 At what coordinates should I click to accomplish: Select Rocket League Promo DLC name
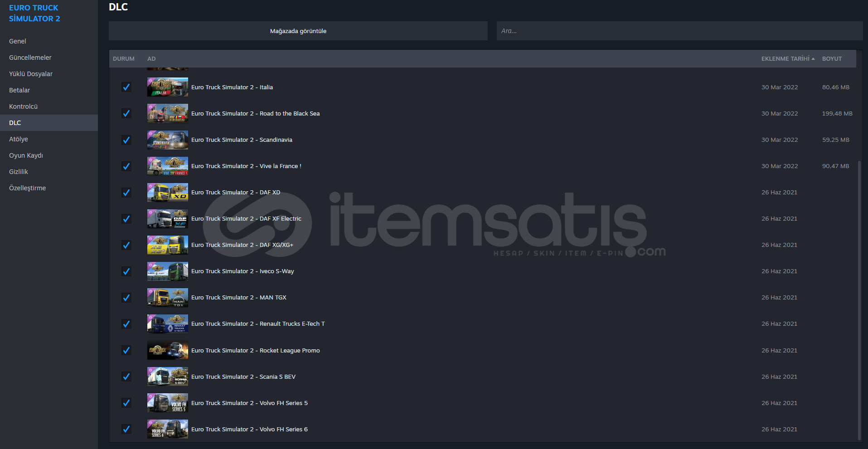(x=256, y=350)
